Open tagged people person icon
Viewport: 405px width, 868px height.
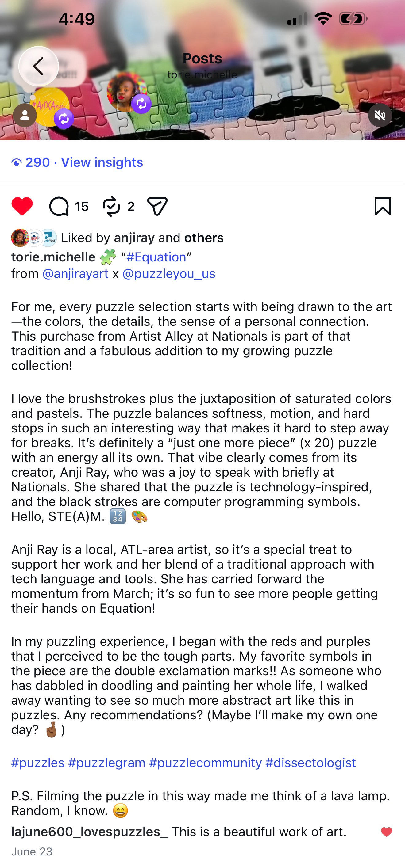tap(25, 115)
